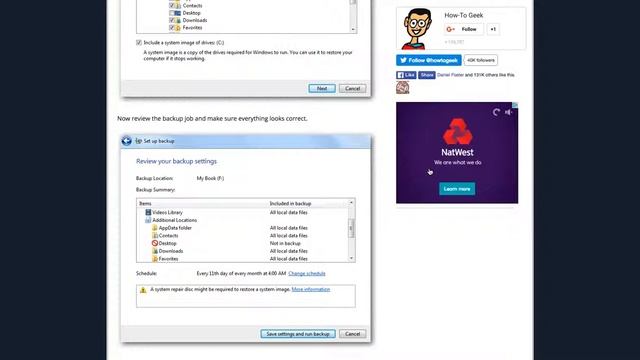Toggle the Contacts folder checkbox
640x360 pixels.
pos(172,6)
